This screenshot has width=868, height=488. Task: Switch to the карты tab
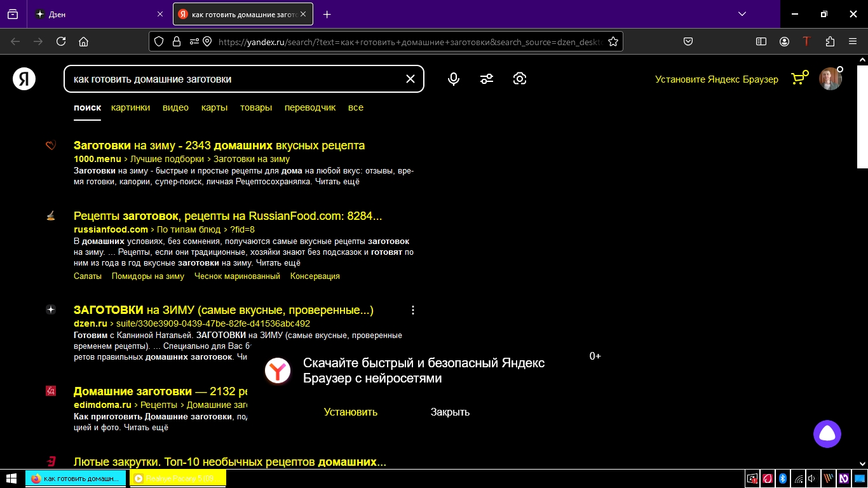tap(214, 107)
